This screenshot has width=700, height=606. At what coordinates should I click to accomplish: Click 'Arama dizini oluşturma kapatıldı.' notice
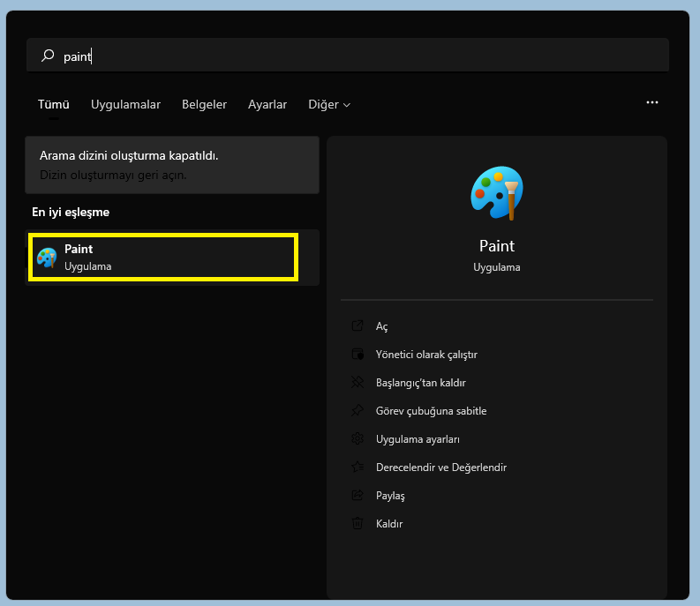pyautogui.click(x=129, y=156)
